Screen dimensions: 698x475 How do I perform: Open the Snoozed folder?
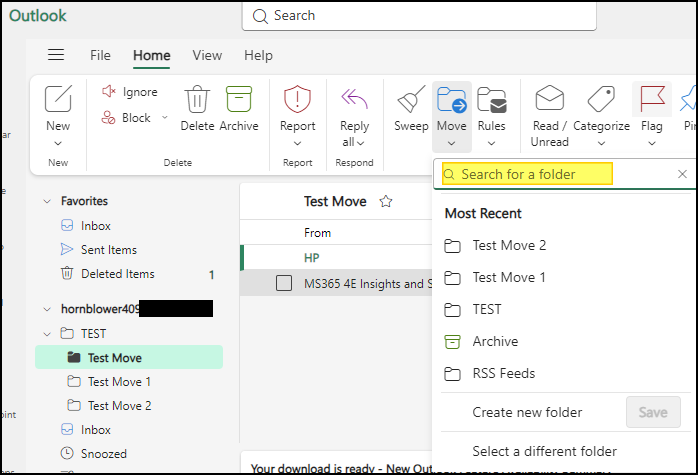click(x=129, y=454)
